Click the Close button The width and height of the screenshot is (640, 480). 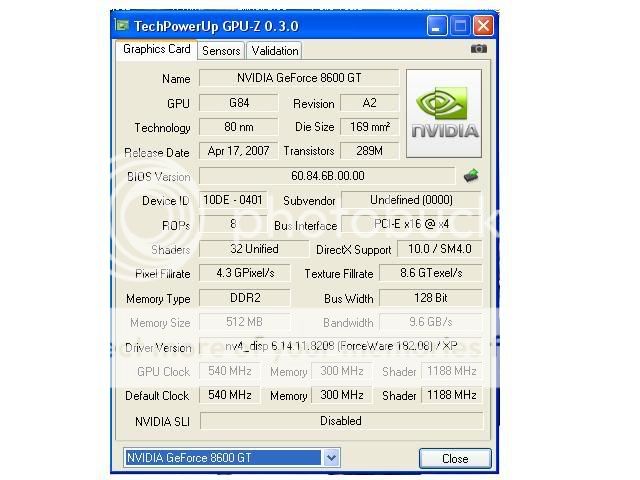click(x=455, y=458)
